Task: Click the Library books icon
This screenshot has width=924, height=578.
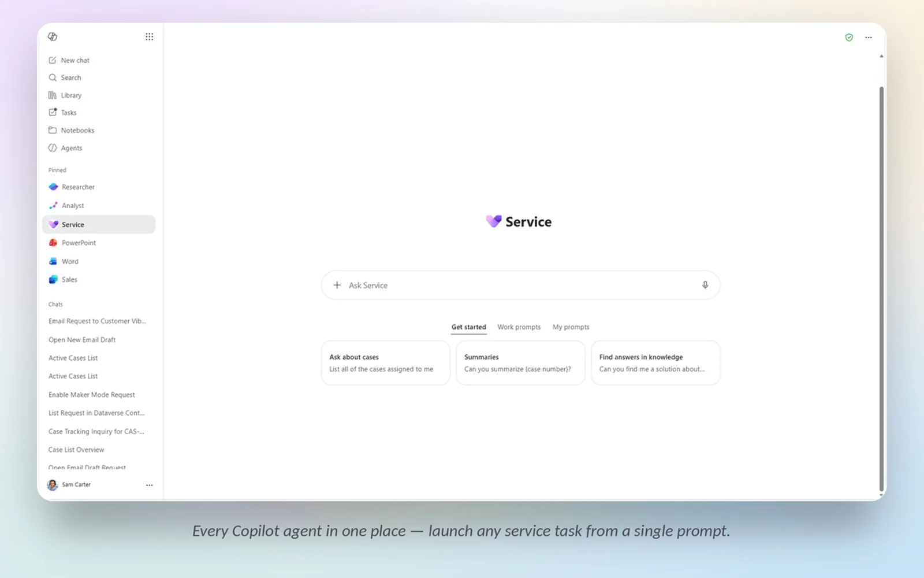Action: (x=53, y=95)
